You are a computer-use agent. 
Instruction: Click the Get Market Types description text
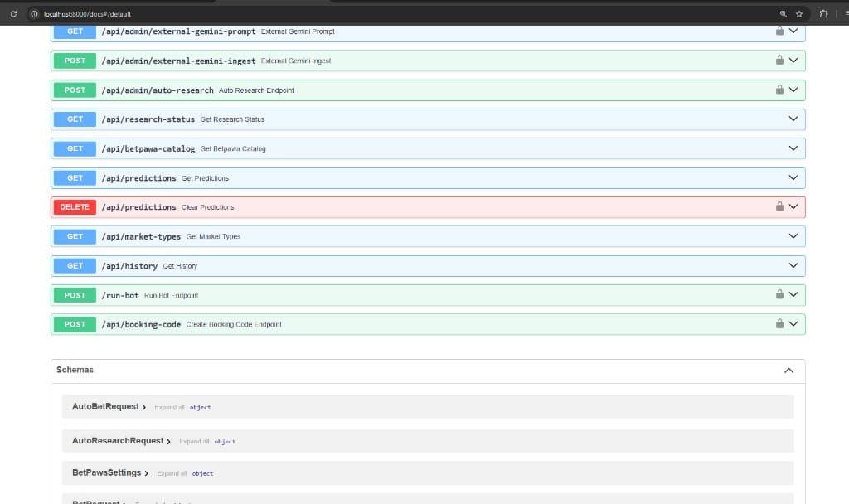(x=213, y=236)
